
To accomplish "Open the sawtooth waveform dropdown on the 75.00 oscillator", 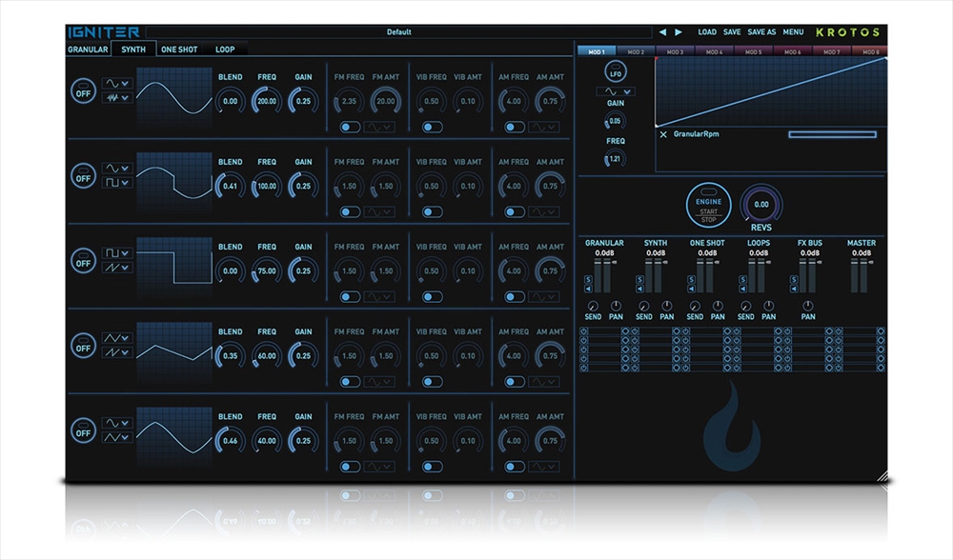I will (x=117, y=268).
